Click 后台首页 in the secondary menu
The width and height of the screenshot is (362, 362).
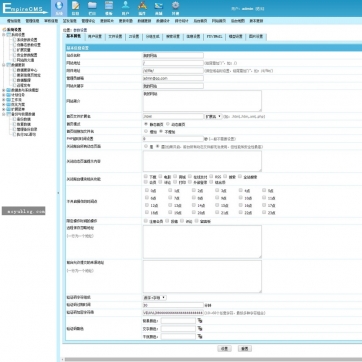200,21
